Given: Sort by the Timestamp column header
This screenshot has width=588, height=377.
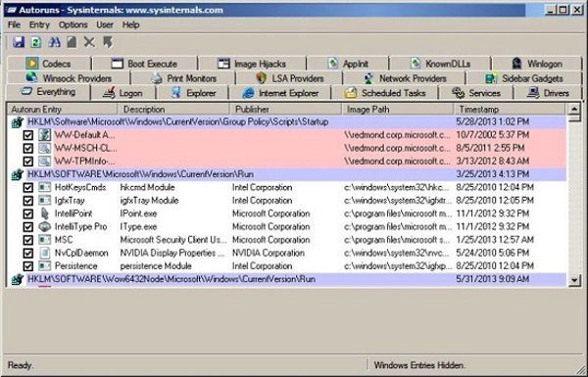Looking at the screenshot, I should (510, 110).
